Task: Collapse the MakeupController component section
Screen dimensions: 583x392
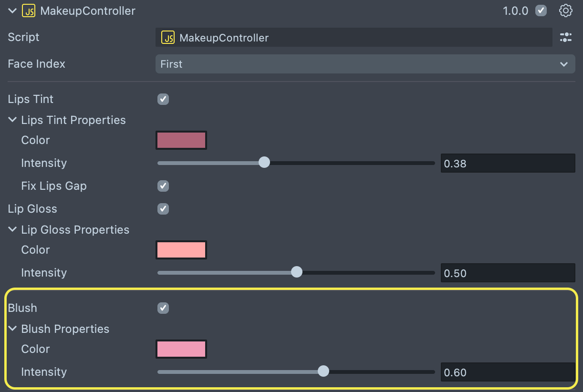Action: [x=12, y=10]
